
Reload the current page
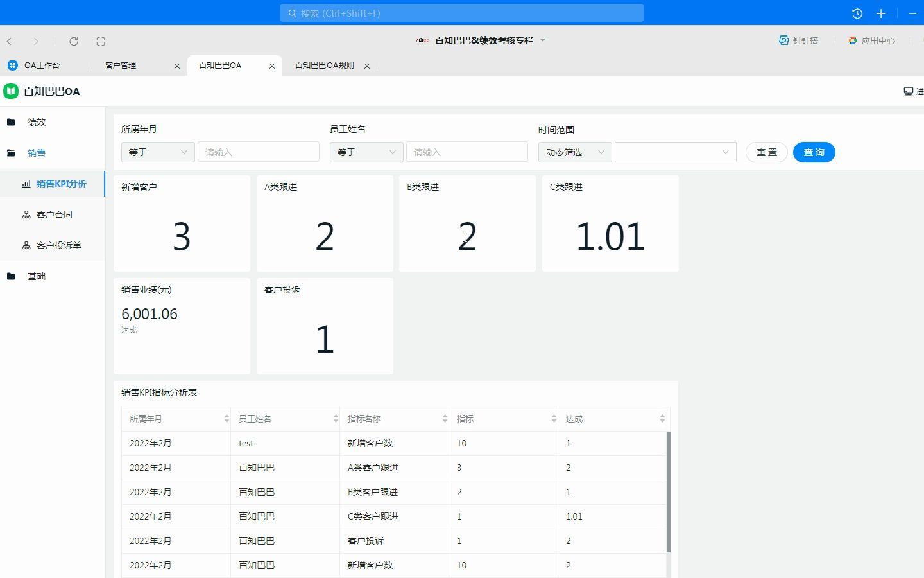(x=74, y=41)
